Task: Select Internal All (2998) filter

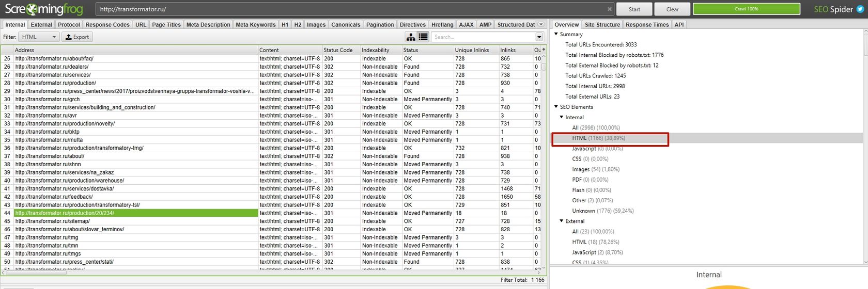Action: tap(596, 127)
